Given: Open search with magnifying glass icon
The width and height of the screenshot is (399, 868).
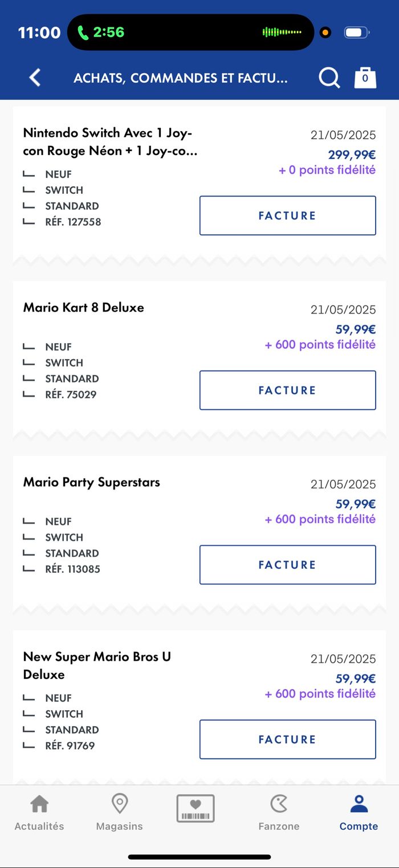Looking at the screenshot, I should click(x=329, y=78).
